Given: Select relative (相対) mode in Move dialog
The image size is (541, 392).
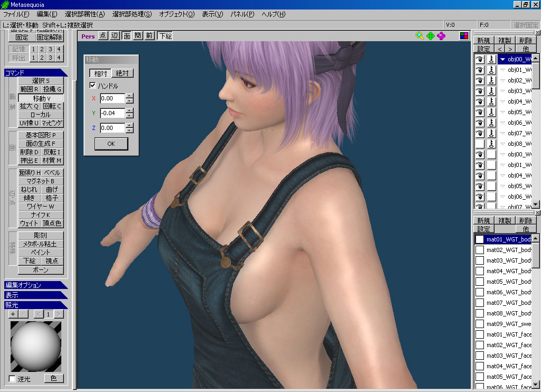Looking at the screenshot, I should (100, 73).
